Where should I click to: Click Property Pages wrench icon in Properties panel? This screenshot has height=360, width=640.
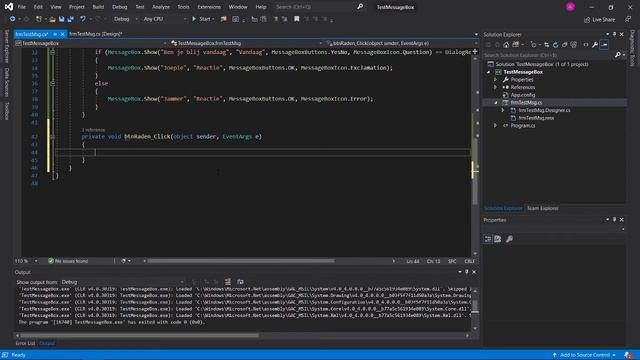509,239
